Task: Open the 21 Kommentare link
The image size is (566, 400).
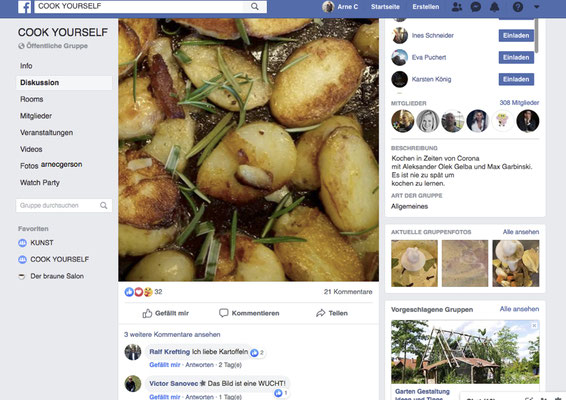Action: pyautogui.click(x=348, y=292)
